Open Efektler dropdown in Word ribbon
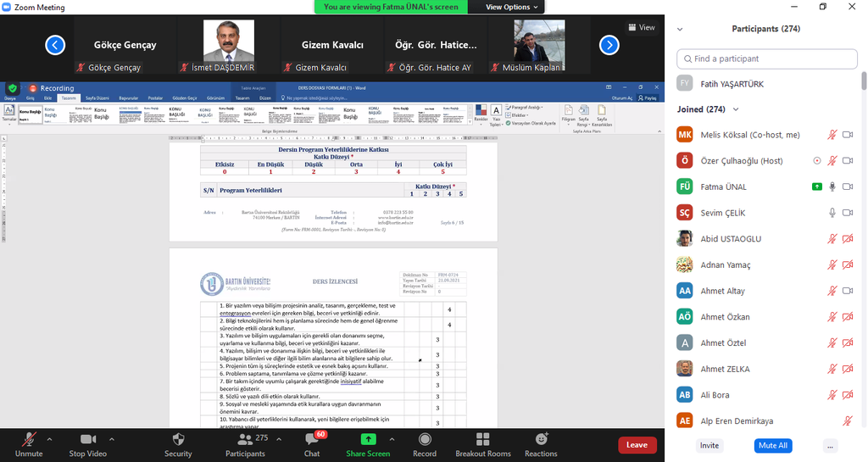868x462 pixels. pos(516,115)
